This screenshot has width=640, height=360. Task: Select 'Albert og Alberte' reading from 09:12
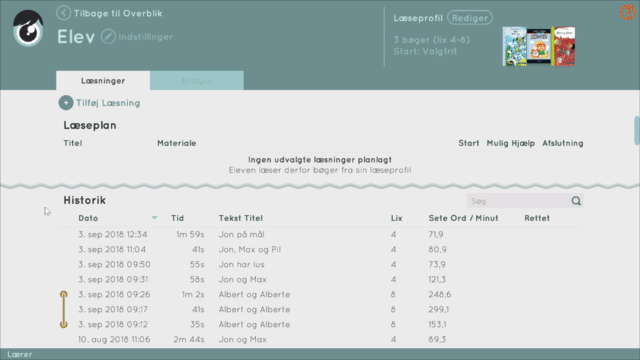pos(320,324)
